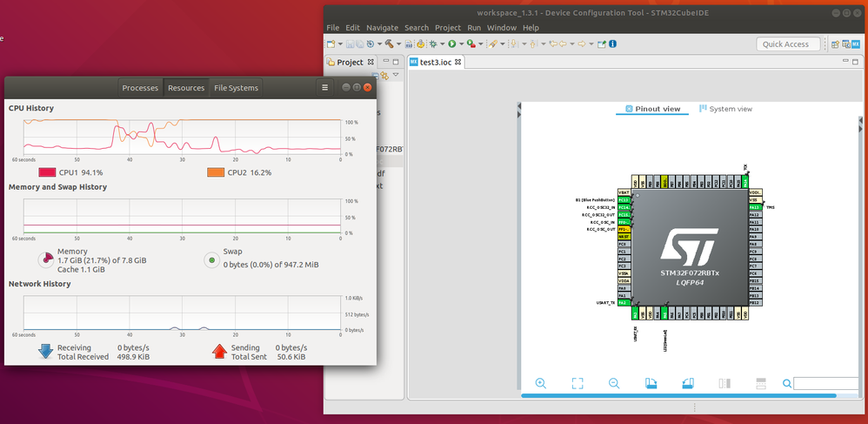
Task: Open Project Explorer view menu triangle
Action: pos(395,74)
